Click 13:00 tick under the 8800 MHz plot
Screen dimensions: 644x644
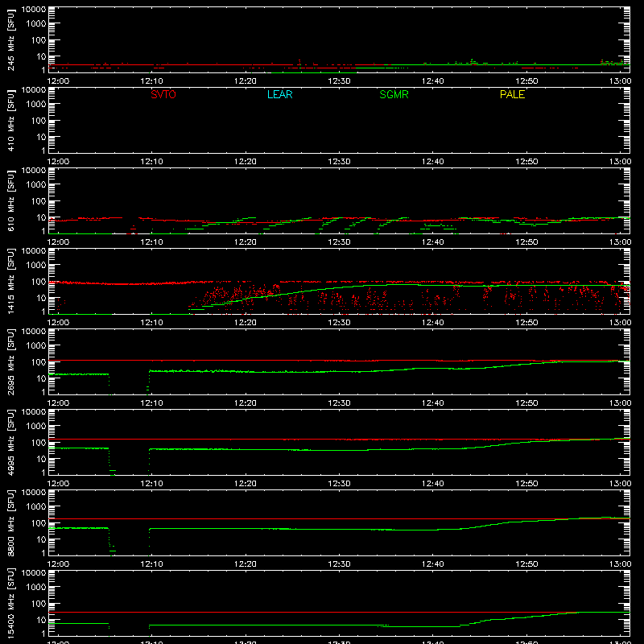click(620, 564)
